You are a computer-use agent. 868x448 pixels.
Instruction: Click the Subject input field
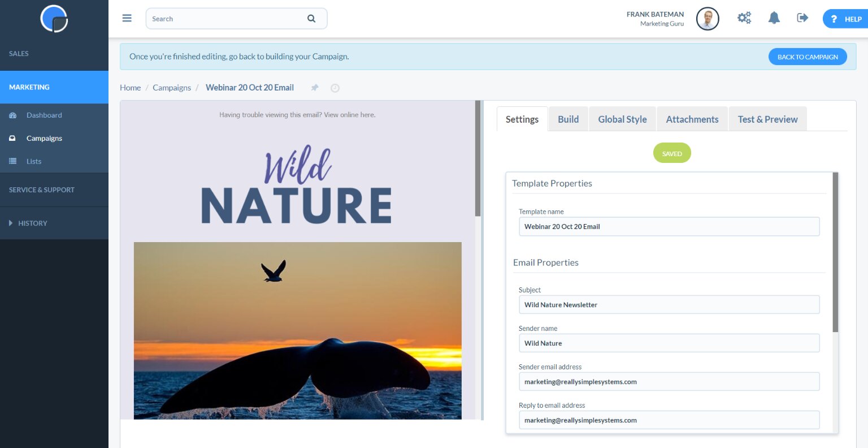pos(669,305)
